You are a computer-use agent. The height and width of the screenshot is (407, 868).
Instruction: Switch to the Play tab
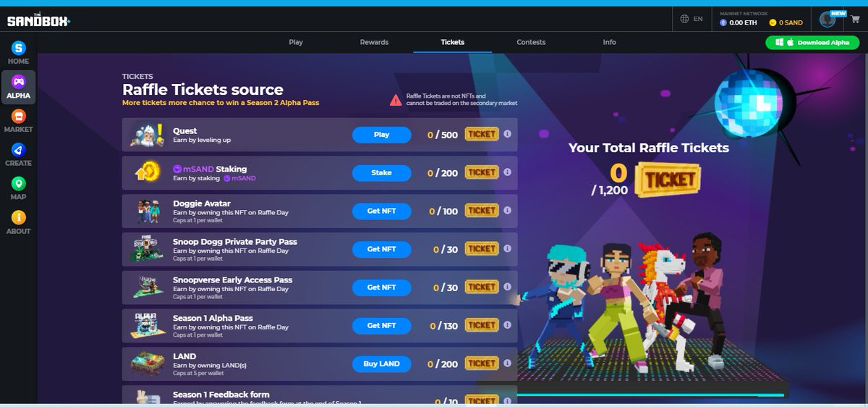pos(296,42)
